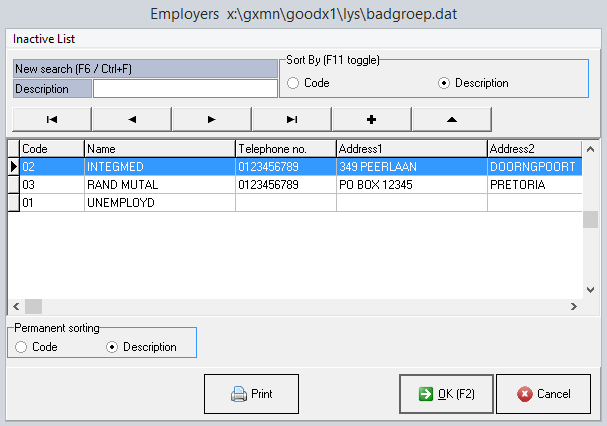Jump to first record navigation button

[x=51, y=118]
